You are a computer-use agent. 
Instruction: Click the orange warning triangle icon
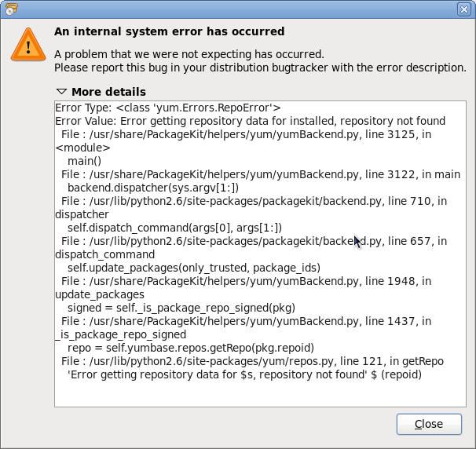click(x=28, y=44)
